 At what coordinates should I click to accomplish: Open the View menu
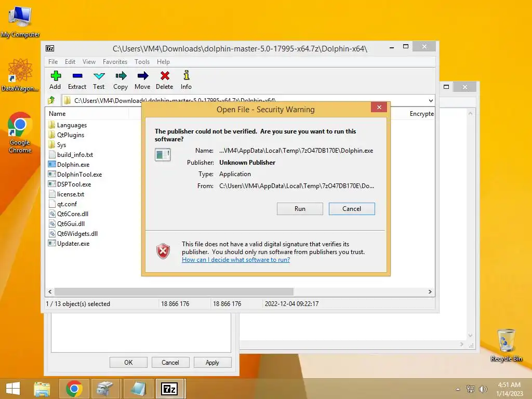click(89, 62)
